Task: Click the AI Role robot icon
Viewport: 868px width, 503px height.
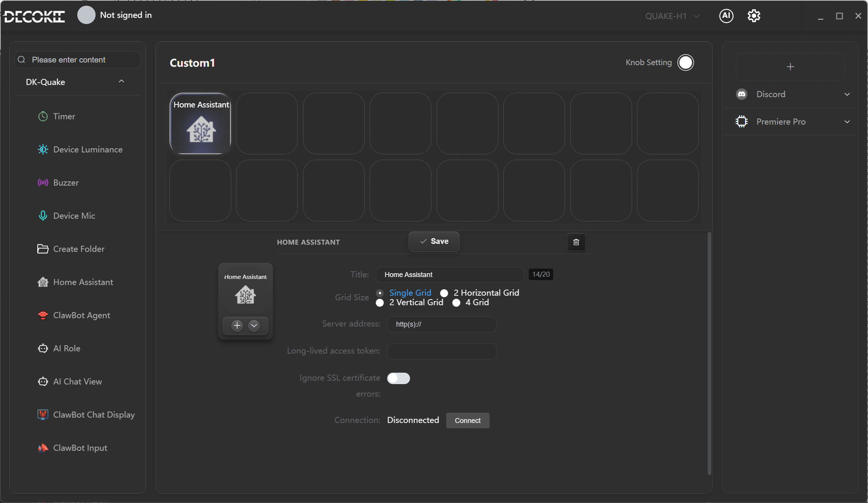Action: click(43, 348)
